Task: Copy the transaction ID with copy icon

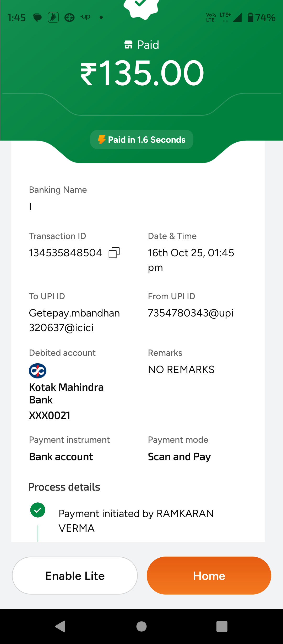Action: 114,253
